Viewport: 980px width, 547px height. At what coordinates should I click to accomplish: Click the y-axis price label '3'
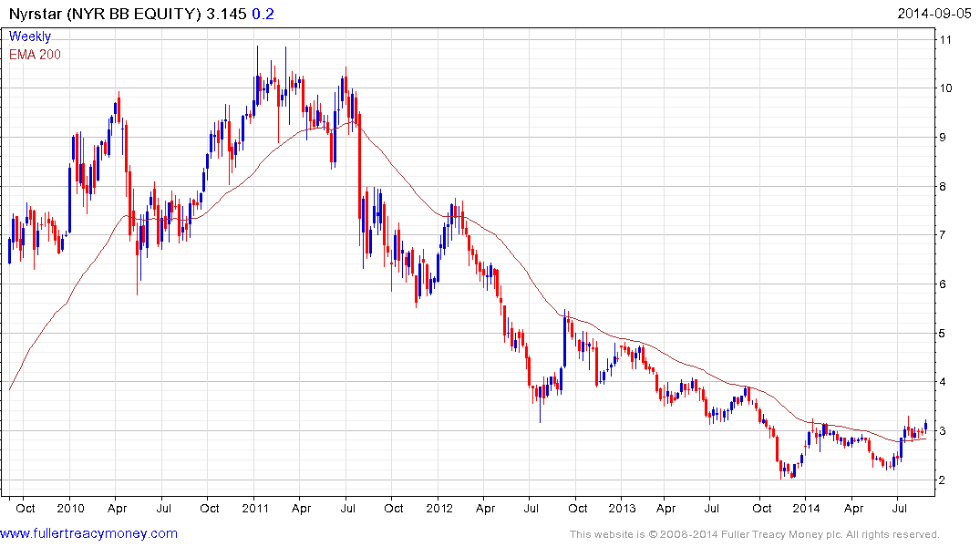click(x=944, y=431)
